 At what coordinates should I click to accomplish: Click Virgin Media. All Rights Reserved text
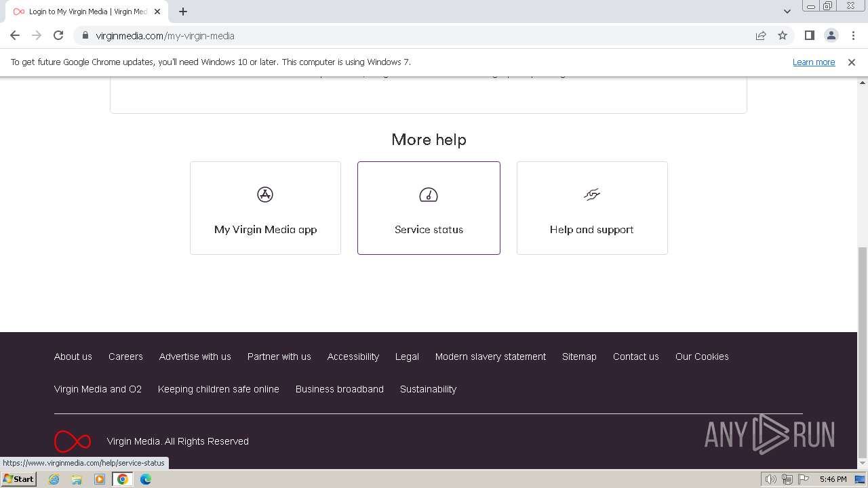tap(178, 441)
